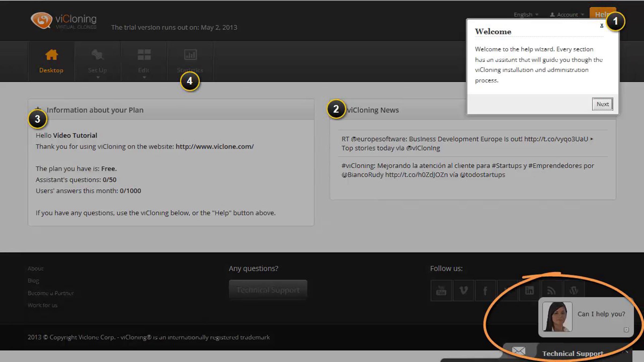Viewport: 644px width, 362px height.
Task: Open the English language dropdown
Action: pyautogui.click(x=526, y=15)
